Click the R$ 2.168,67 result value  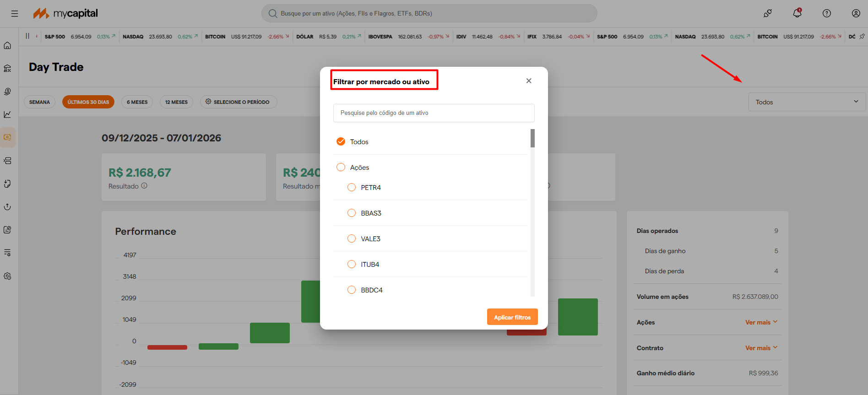tap(140, 173)
